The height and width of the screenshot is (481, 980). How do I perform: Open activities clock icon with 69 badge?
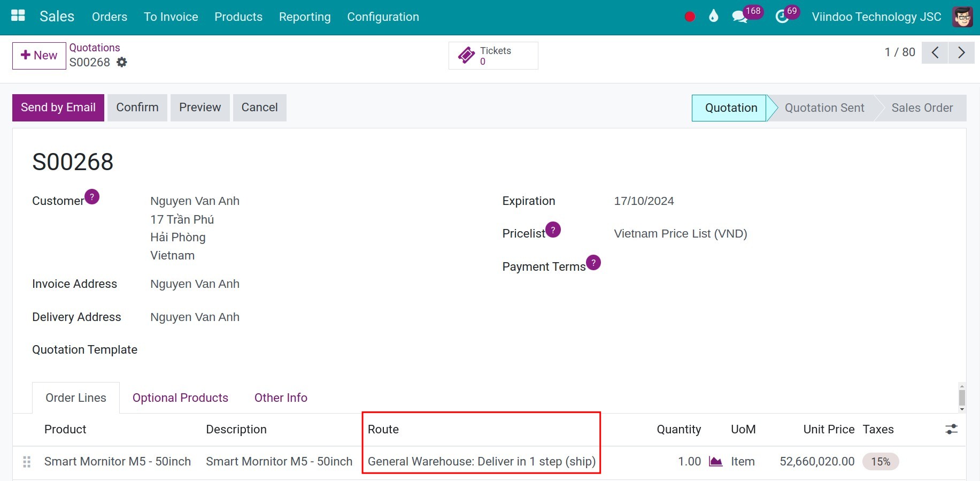coord(782,17)
